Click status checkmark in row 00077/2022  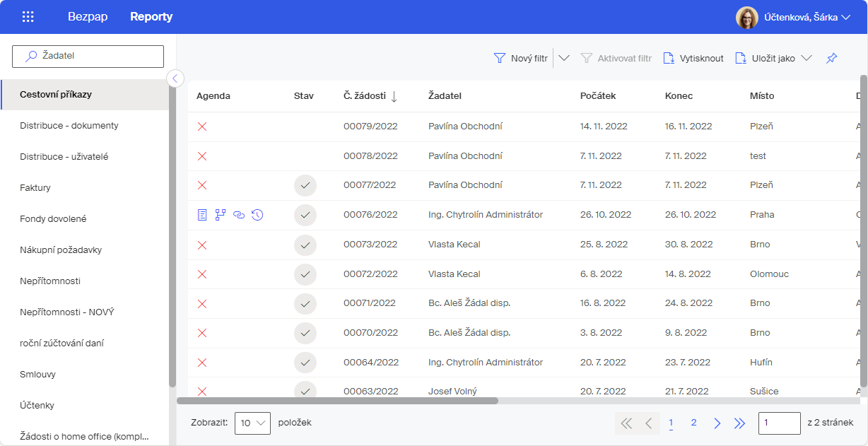coord(305,185)
